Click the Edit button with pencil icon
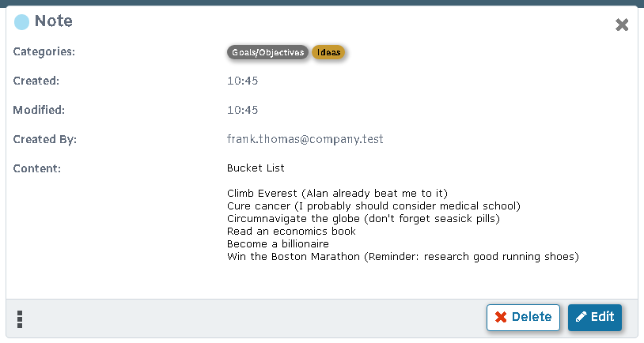 click(594, 317)
